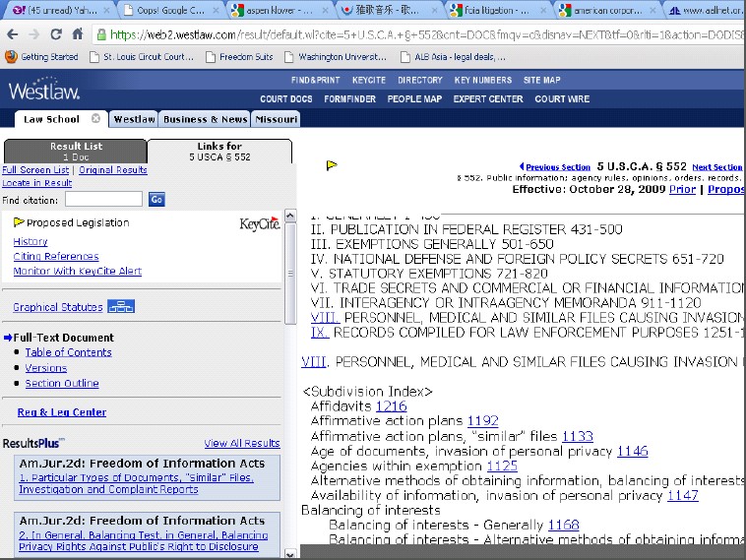Viewport: 746px width, 560px height.
Task: Close the aspen flower browser tab
Action: pos(325,10)
